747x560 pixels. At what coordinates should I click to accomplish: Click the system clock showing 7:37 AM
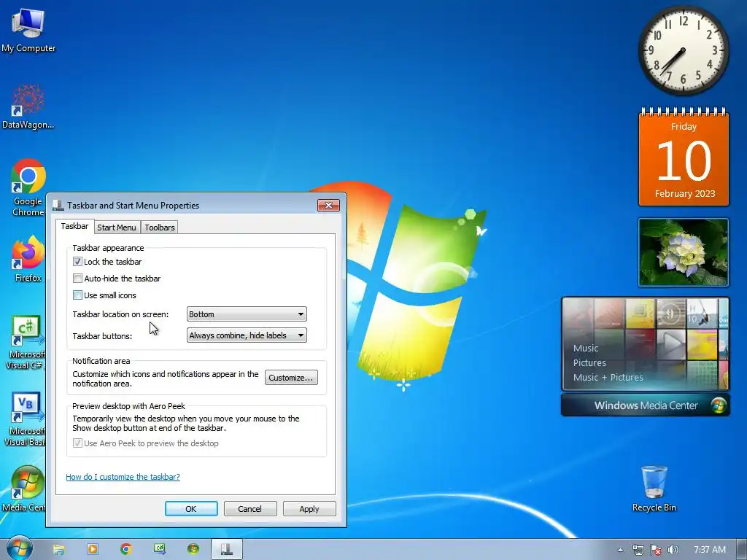709,550
